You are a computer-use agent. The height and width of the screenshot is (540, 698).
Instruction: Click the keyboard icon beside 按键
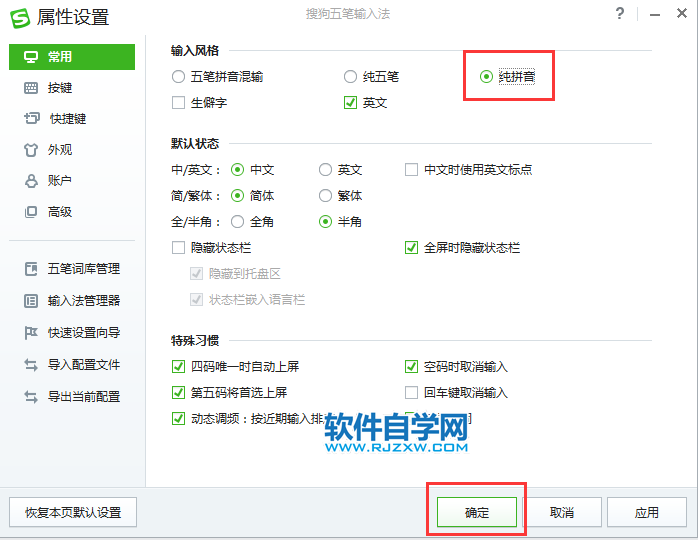[x=31, y=88]
